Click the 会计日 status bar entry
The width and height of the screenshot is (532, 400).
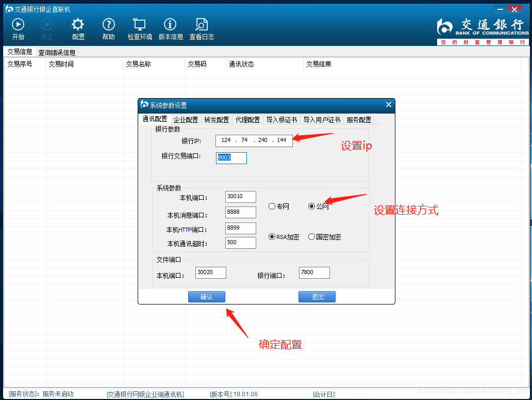(324, 394)
